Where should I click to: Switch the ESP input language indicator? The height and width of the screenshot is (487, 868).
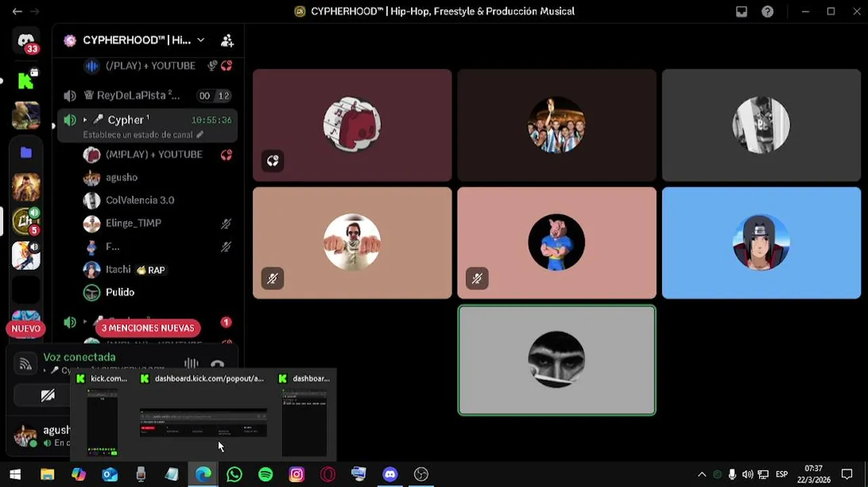pyautogui.click(x=781, y=474)
